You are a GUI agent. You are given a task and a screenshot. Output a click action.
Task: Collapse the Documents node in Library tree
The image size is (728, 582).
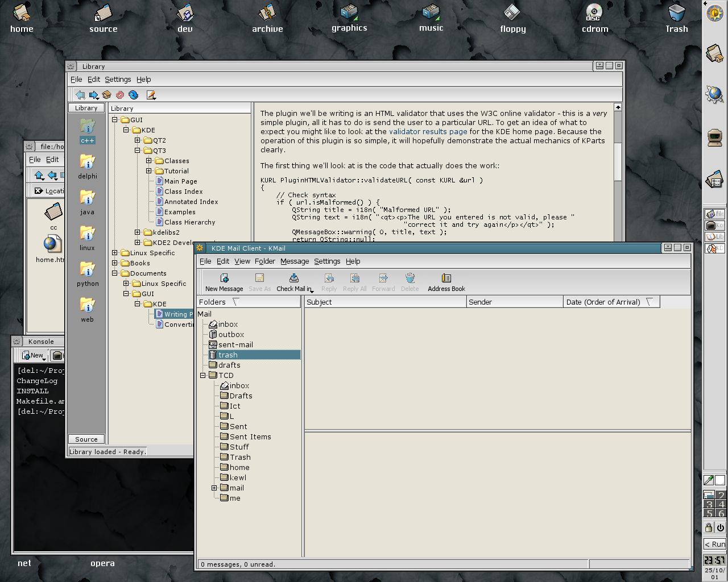[x=115, y=273]
